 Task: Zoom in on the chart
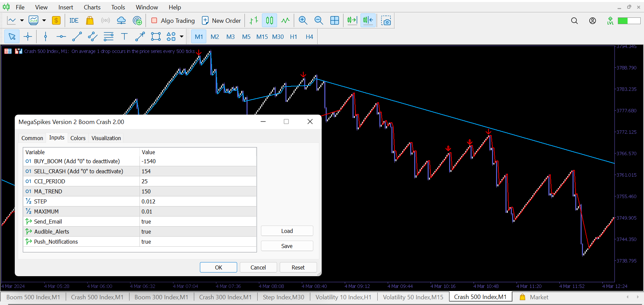303,20
